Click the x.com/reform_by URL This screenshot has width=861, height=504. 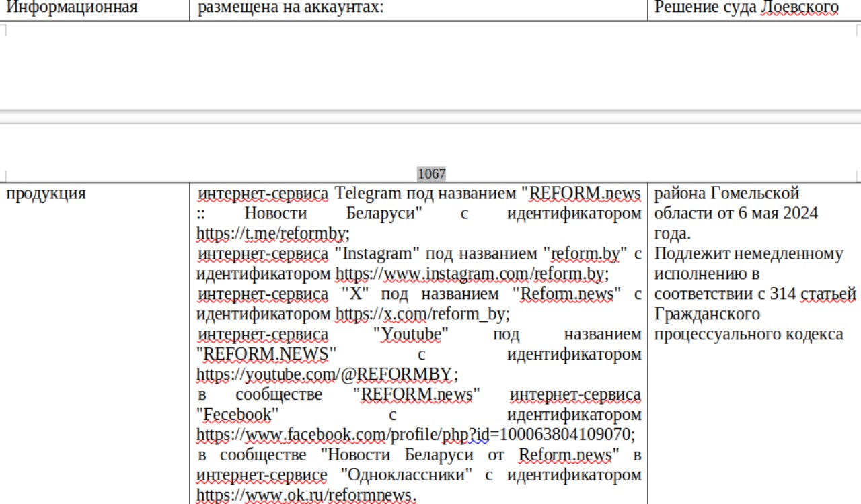(x=423, y=314)
